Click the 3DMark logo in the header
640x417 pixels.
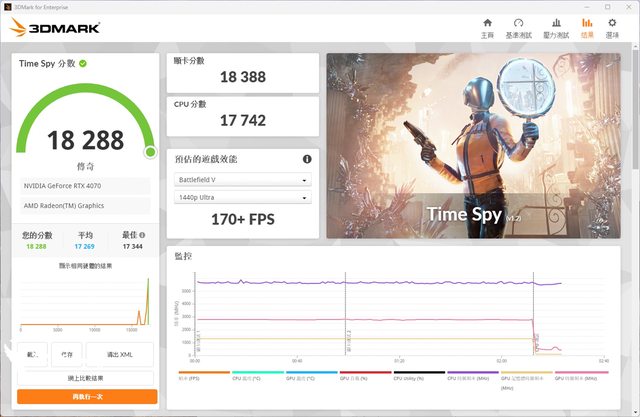click(x=56, y=27)
